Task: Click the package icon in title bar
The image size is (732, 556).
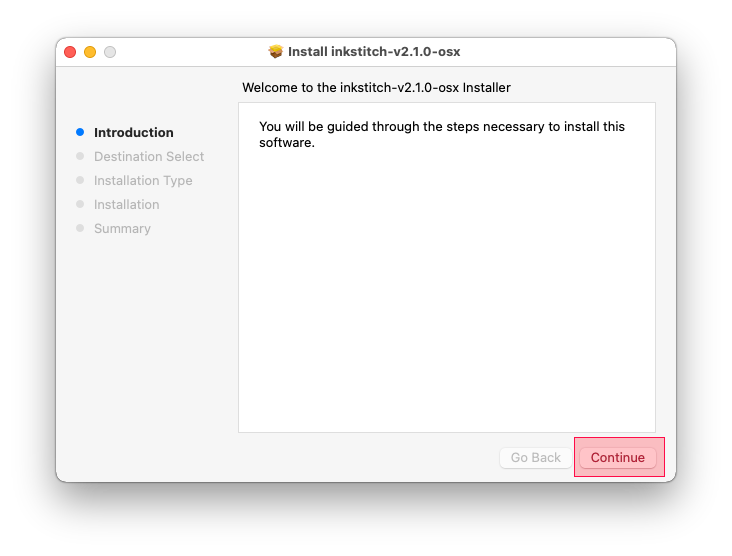Action: tap(276, 51)
